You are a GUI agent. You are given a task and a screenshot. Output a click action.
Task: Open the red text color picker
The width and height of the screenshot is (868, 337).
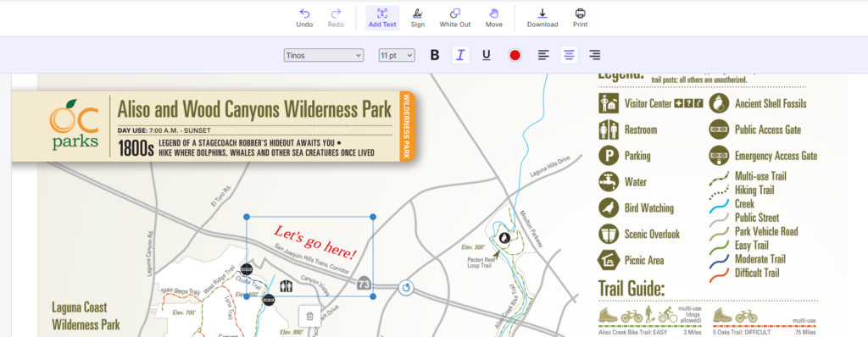click(515, 55)
